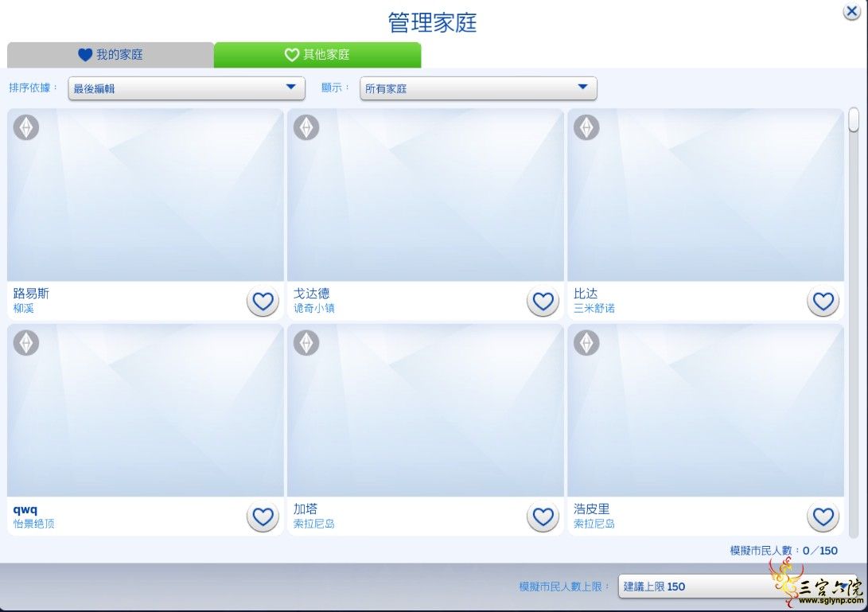The height and width of the screenshot is (612, 868).
Task: Click the 加塔 household name
Action: tap(306, 509)
